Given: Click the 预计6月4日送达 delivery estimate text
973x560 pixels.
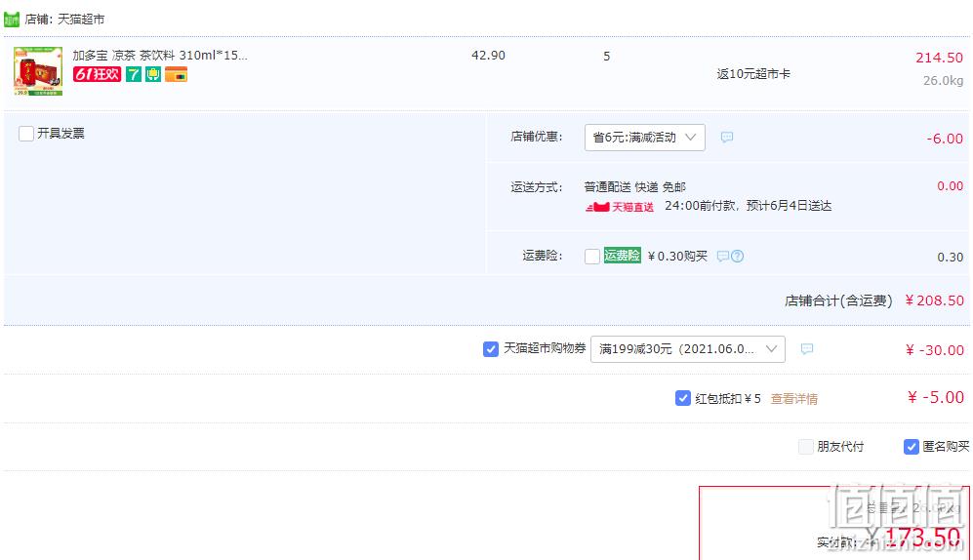Looking at the screenshot, I should coord(789,206).
